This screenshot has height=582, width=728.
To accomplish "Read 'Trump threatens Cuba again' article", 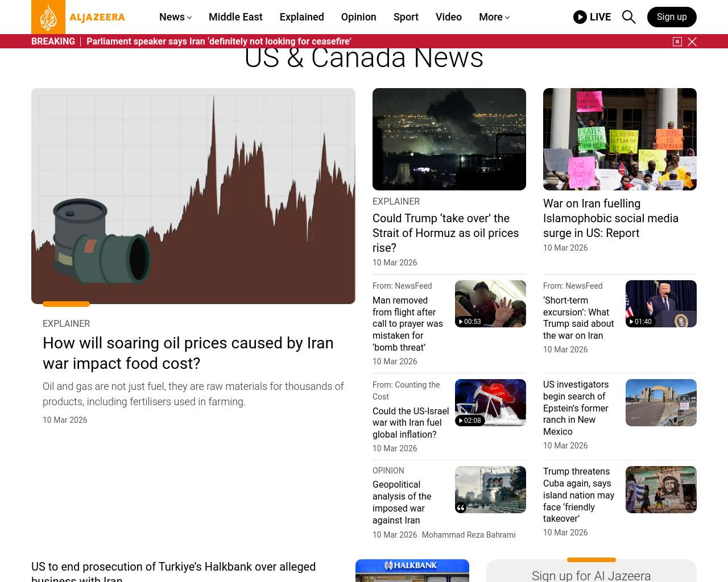I will pyautogui.click(x=579, y=495).
